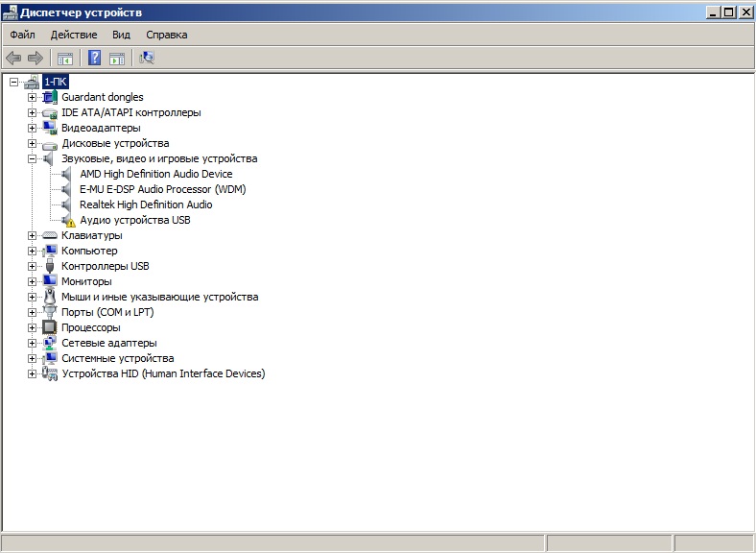Collapse the 1-ПК root node

(x=13, y=82)
